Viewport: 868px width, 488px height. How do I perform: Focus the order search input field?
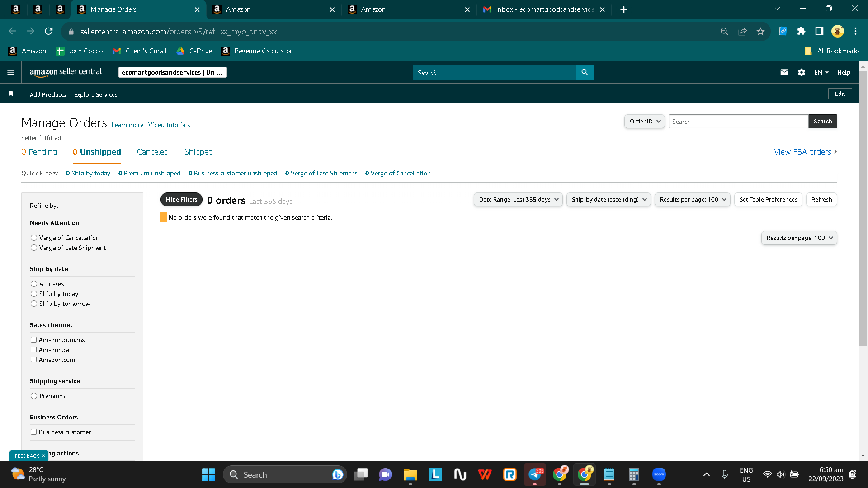point(738,121)
